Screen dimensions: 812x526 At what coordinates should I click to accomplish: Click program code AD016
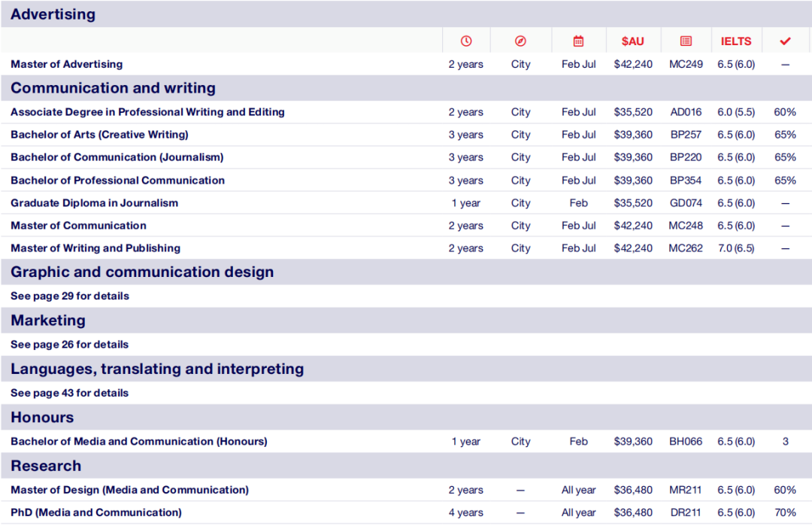[686, 112]
